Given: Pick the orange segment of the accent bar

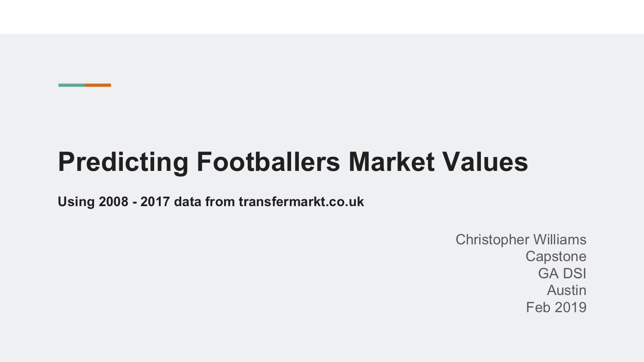Looking at the screenshot, I should [x=98, y=85].
